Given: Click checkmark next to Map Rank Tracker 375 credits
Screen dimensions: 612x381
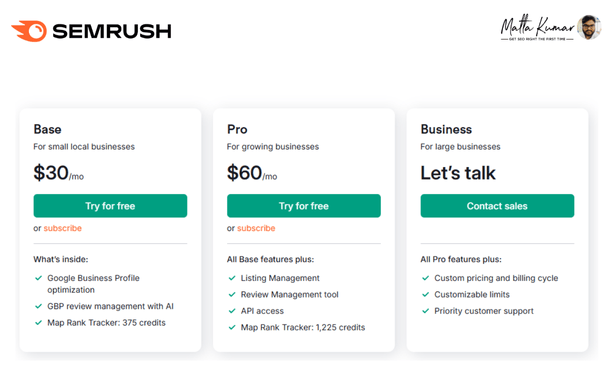Looking at the screenshot, I should [38, 322].
